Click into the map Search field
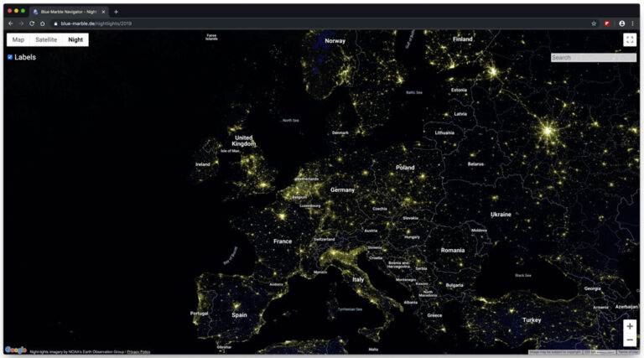This screenshot has height=358, width=644. point(593,58)
